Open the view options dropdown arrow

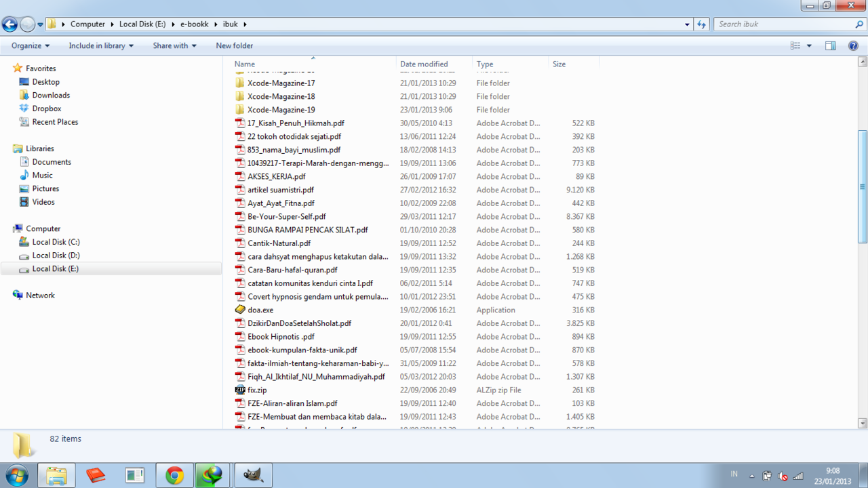809,45
